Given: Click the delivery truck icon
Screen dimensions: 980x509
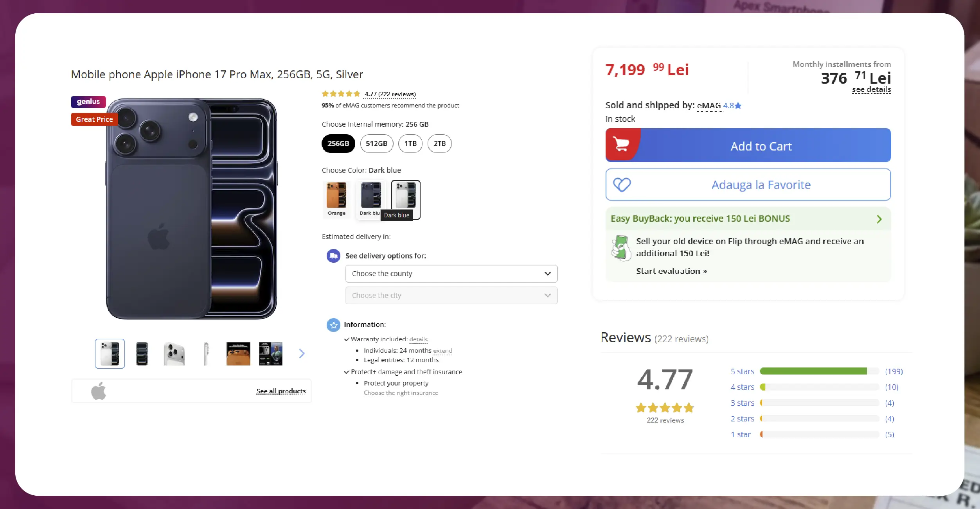Looking at the screenshot, I should coord(333,256).
